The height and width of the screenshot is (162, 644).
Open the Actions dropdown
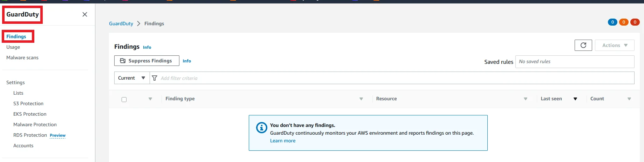pyautogui.click(x=615, y=45)
